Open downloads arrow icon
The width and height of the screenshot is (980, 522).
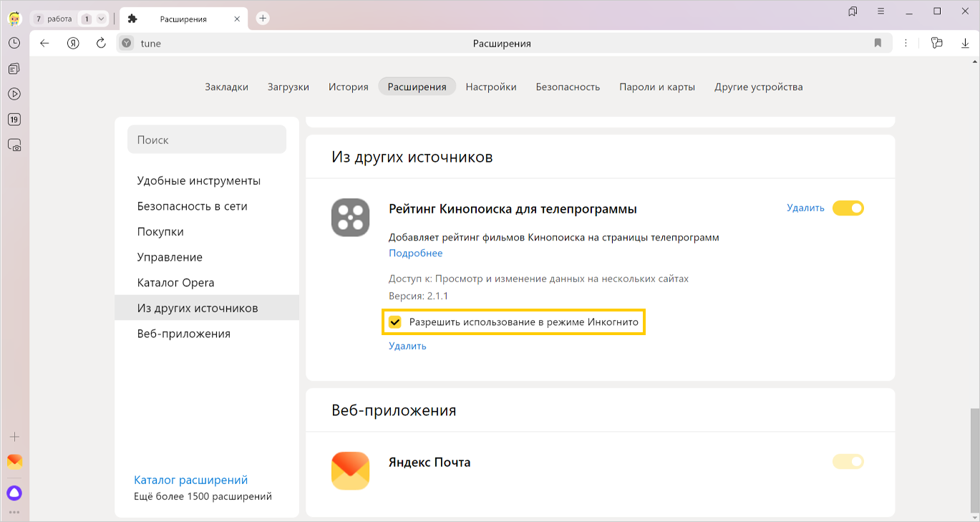tap(965, 43)
